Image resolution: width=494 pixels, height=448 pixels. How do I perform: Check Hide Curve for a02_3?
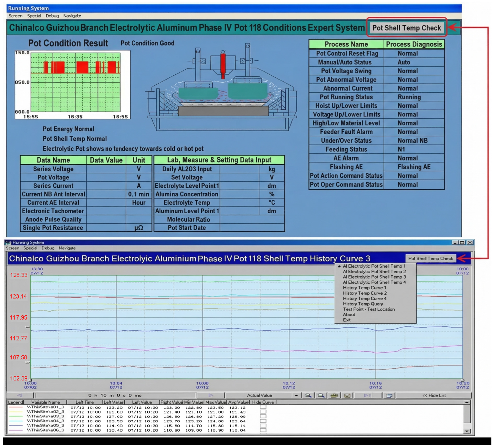click(x=263, y=412)
